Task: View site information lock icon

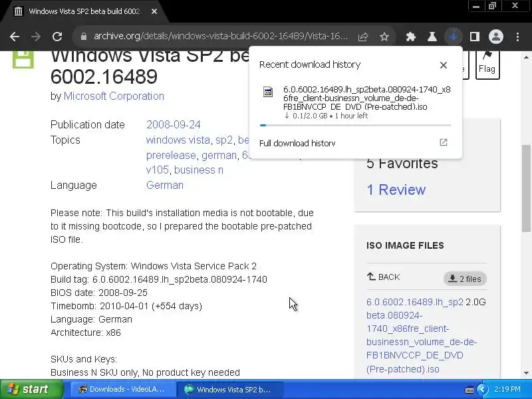Action: coord(84,37)
